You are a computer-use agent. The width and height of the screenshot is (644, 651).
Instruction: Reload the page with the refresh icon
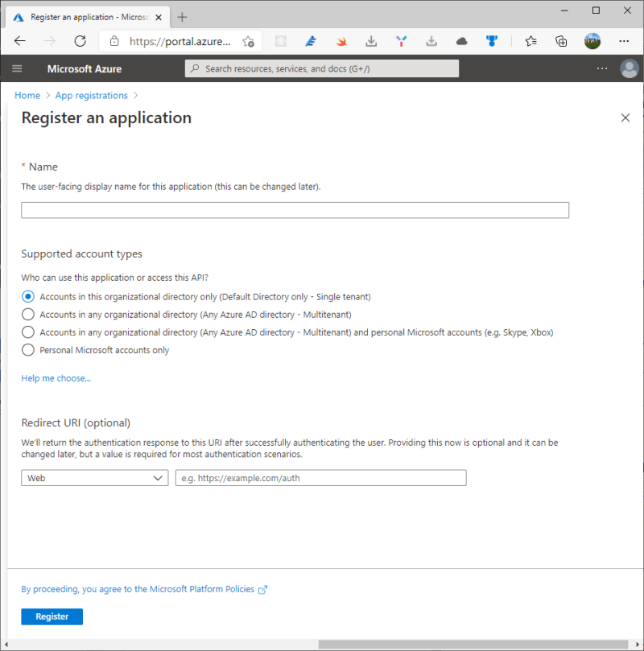(80, 41)
